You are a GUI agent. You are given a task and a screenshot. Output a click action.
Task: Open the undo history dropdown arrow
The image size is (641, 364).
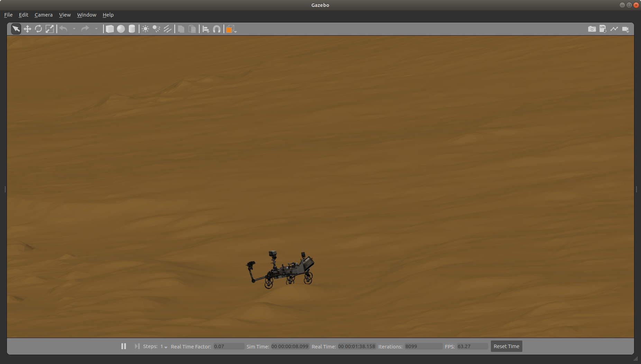point(74,29)
